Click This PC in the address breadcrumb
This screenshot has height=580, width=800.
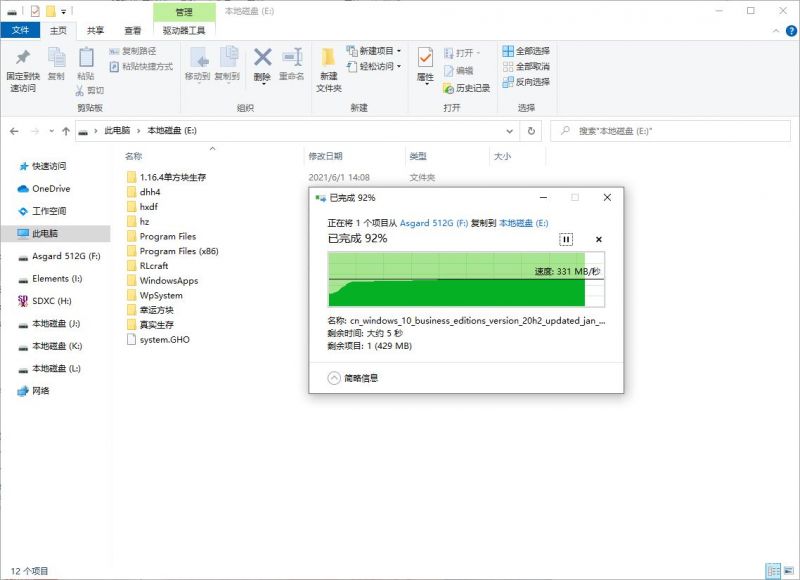coord(117,131)
